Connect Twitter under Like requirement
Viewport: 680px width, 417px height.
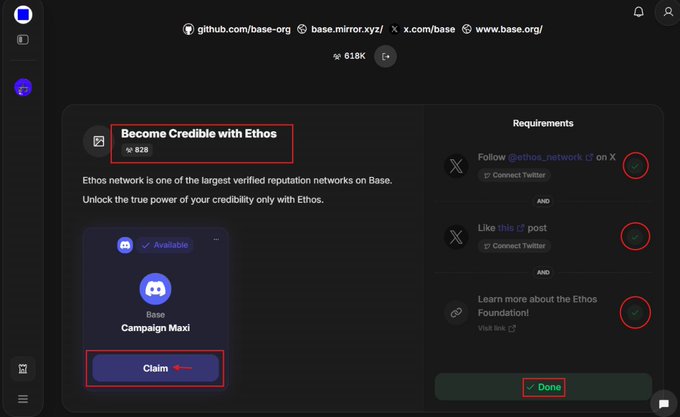click(x=514, y=246)
